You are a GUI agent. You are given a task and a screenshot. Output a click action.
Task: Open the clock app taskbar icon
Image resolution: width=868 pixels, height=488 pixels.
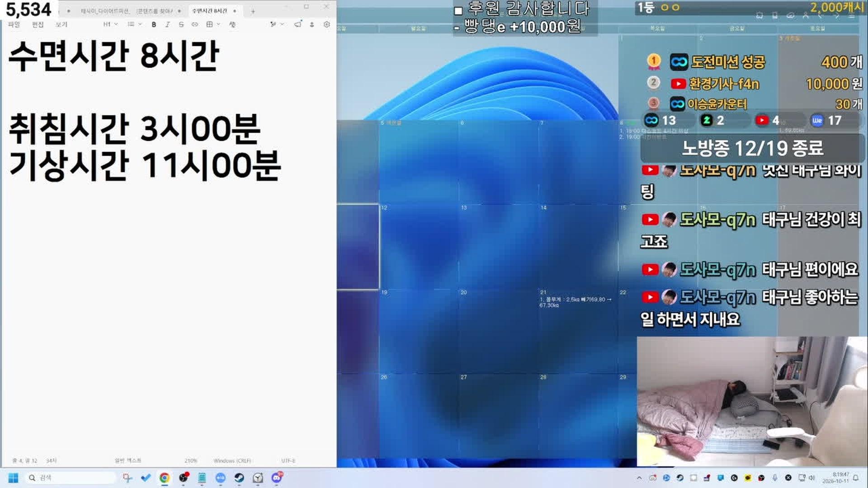(258, 478)
